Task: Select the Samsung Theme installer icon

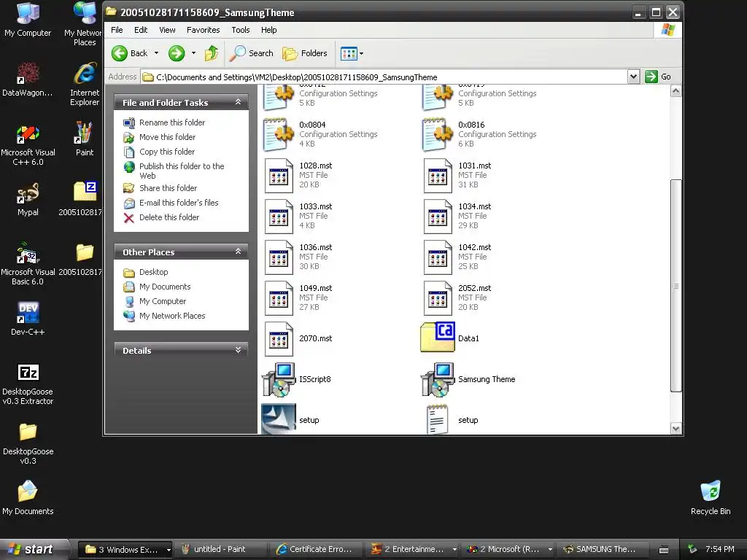Action: pos(438,379)
